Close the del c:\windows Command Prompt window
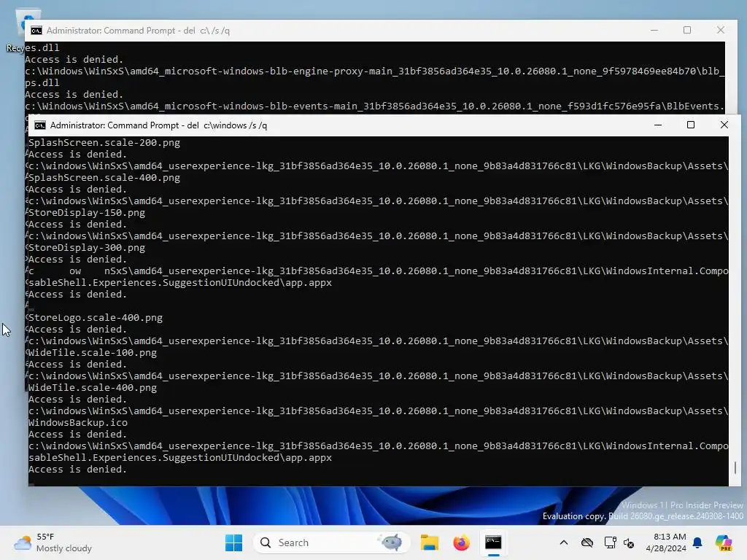The height and width of the screenshot is (560, 747). (724, 125)
